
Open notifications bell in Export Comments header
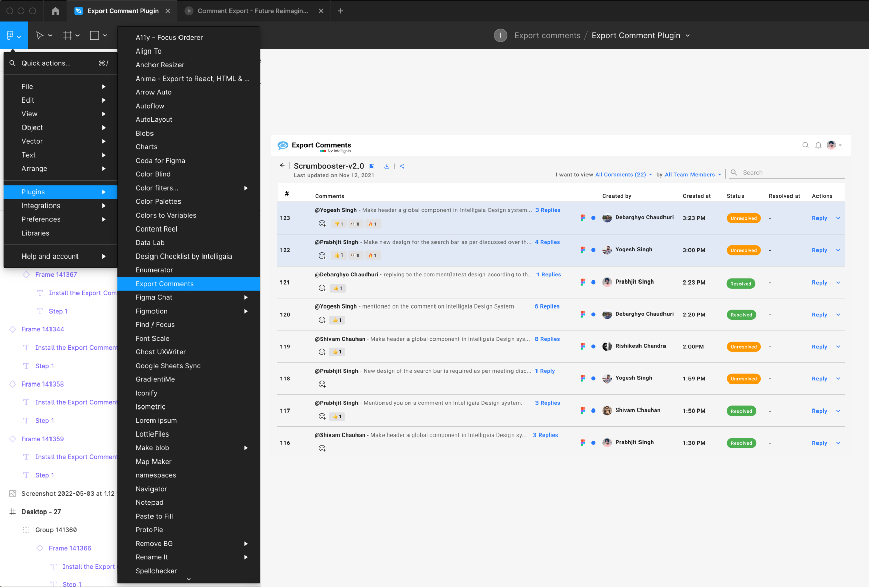(x=819, y=145)
